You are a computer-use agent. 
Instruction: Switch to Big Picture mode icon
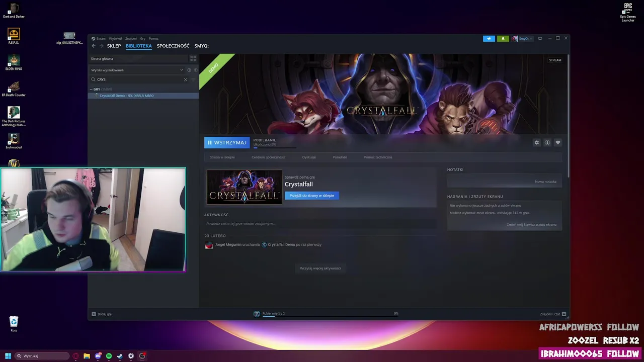pos(540,39)
